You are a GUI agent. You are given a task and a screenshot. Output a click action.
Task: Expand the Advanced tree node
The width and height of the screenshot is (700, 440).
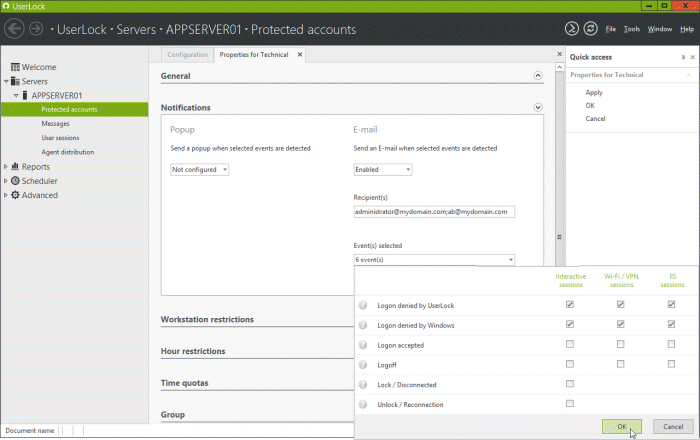5,195
